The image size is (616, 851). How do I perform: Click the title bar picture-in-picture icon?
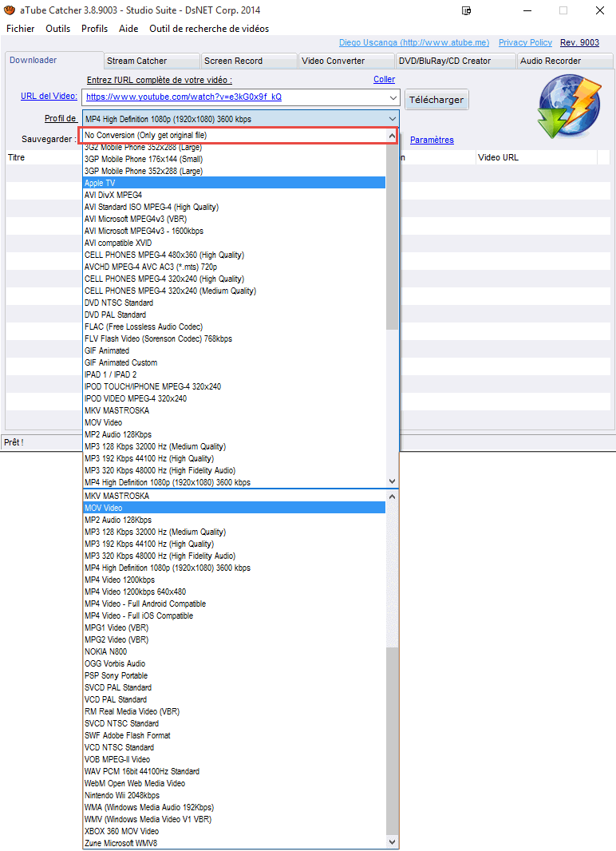(466, 10)
